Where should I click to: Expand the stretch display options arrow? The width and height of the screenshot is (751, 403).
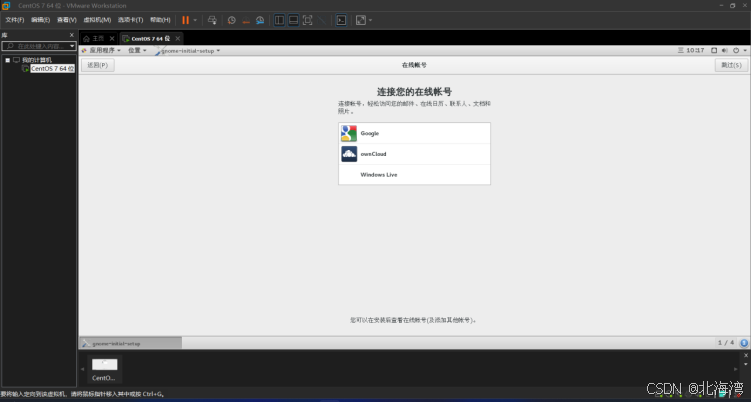(370, 20)
